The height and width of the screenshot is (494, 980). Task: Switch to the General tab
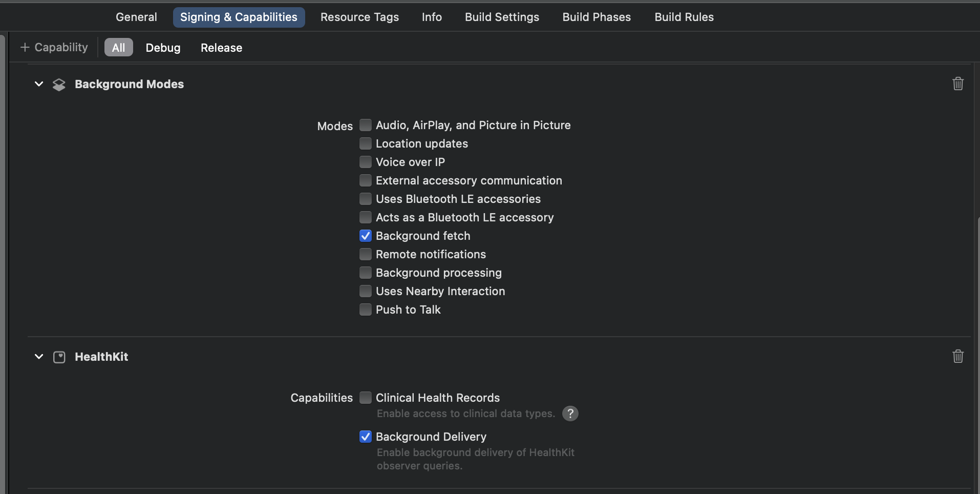pyautogui.click(x=136, y=17)
